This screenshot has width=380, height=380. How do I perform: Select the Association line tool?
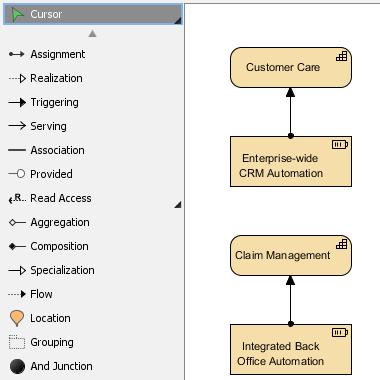(92, 150)
